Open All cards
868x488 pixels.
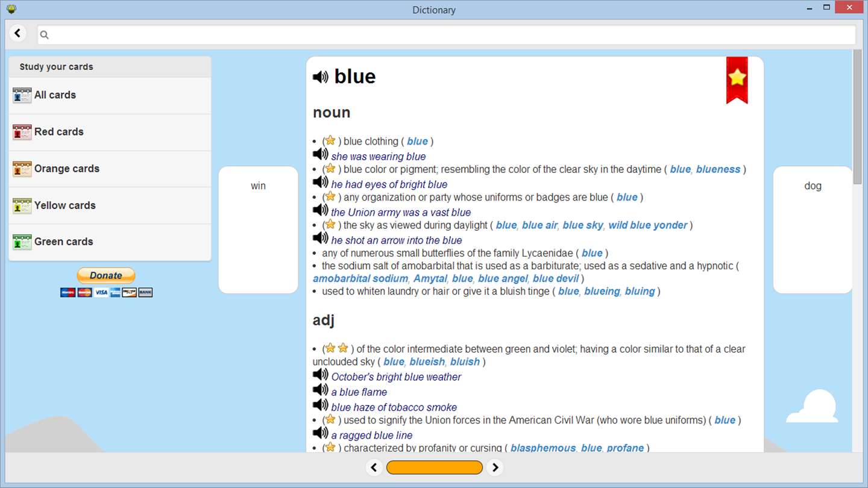point(110,95)
